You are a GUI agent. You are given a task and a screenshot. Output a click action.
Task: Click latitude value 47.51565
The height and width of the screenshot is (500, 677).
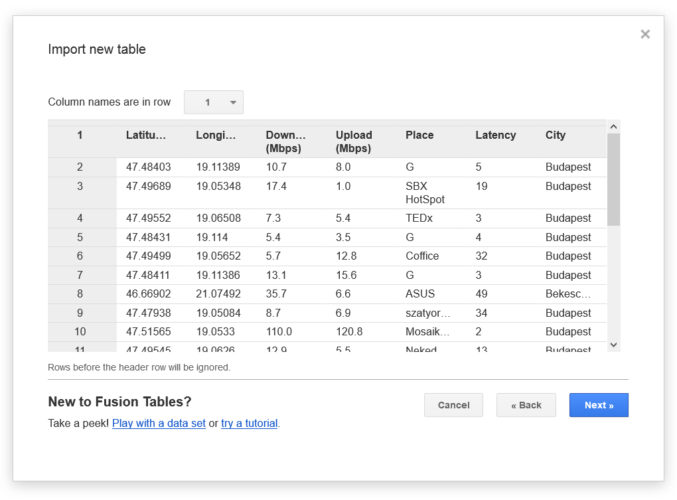pyautogui.click(x=148, y=332)
